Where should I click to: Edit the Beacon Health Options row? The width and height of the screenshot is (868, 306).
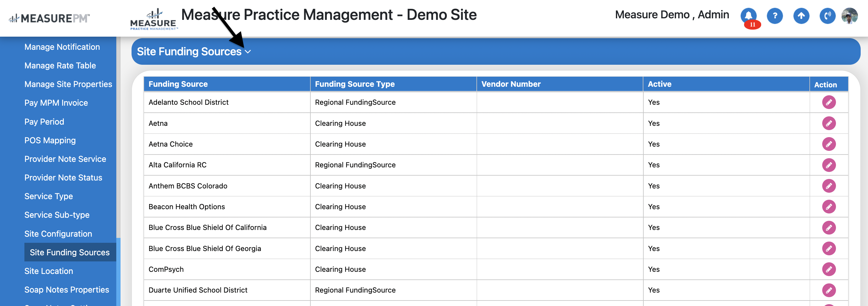829,206
